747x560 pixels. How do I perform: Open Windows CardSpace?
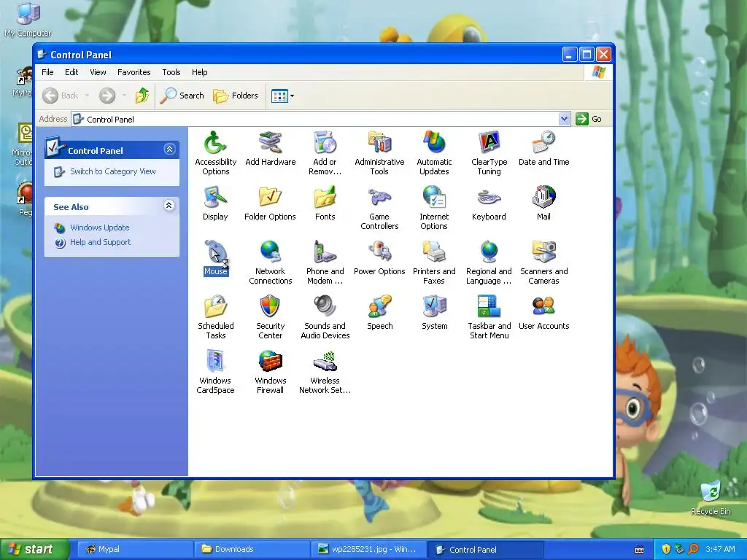click(x=215, y=373)
